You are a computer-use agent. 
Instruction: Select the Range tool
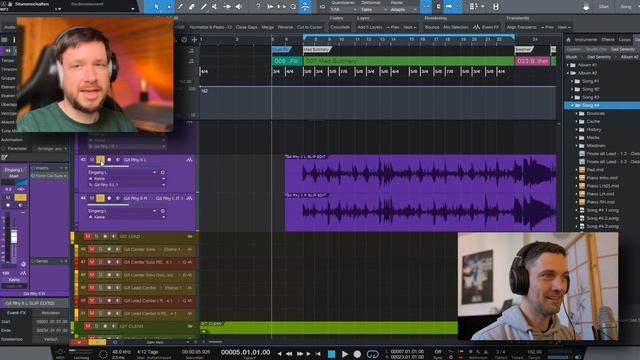point(169,7)
